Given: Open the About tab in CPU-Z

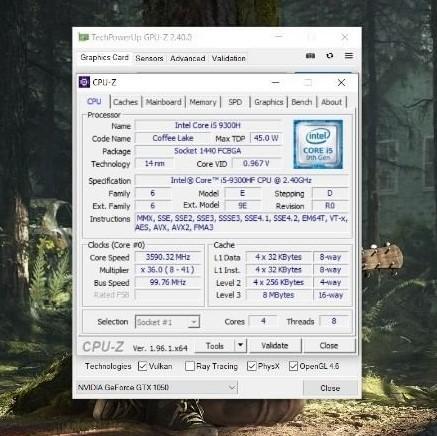Looking at the screenshot, I should coord(331,102).
